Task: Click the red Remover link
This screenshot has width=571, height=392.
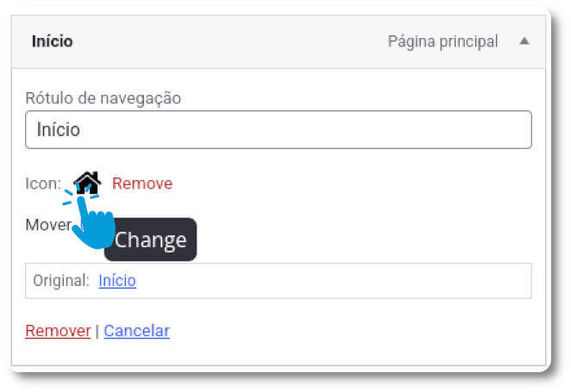Action: [x=58, y=331]
